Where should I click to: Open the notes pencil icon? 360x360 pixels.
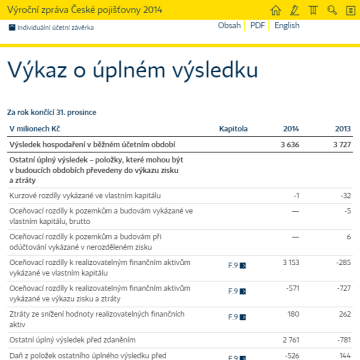(294, 10)
